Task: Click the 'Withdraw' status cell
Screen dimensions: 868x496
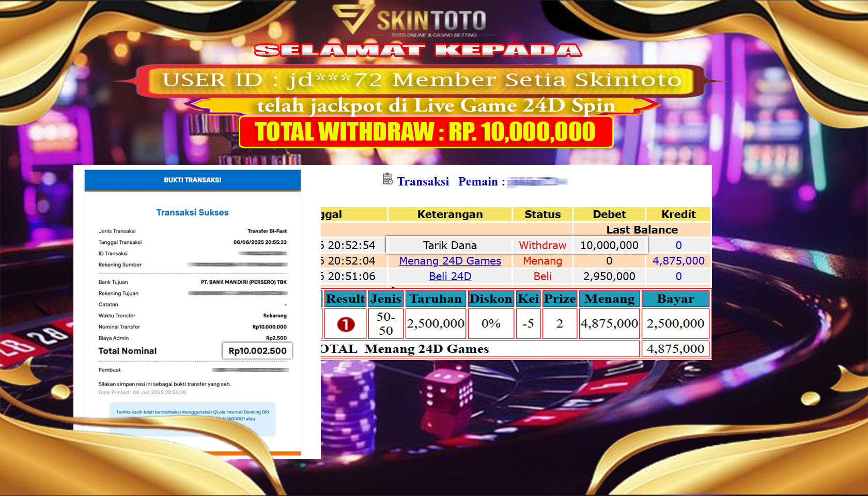Action: pyautogui.click(x=542, y=245)
